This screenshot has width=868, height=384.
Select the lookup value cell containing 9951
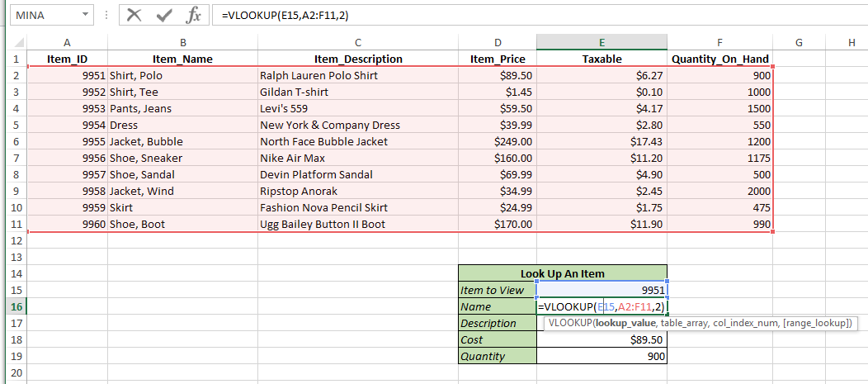[x=601, y=290]
